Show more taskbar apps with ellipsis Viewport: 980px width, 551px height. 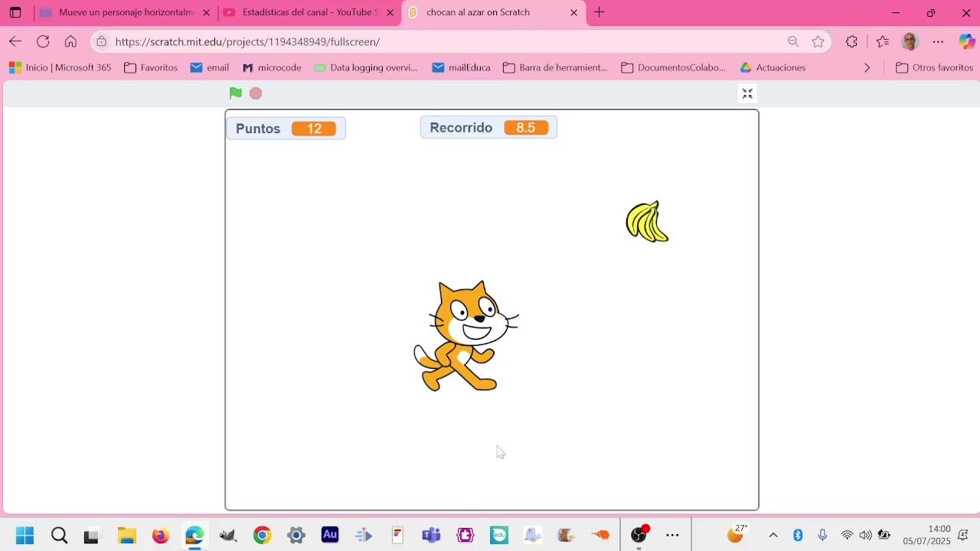coord(672,535)
